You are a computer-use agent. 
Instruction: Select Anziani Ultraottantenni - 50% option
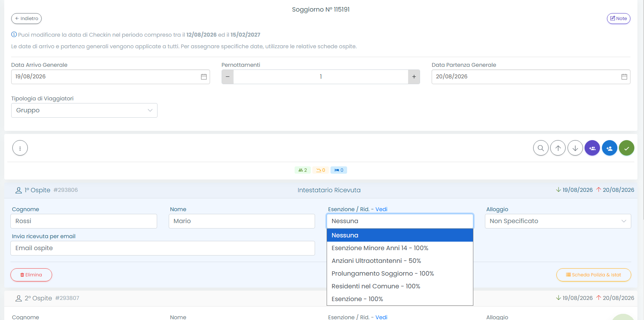pyautogui.click(x=400, y=261)
